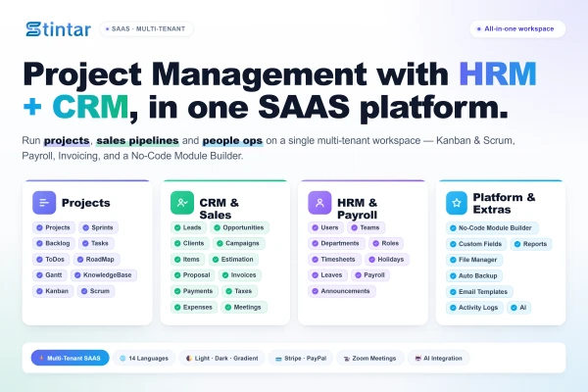Click the Payments tag
The height and width of the screenshot is (392, 588).
coord(194,291)
